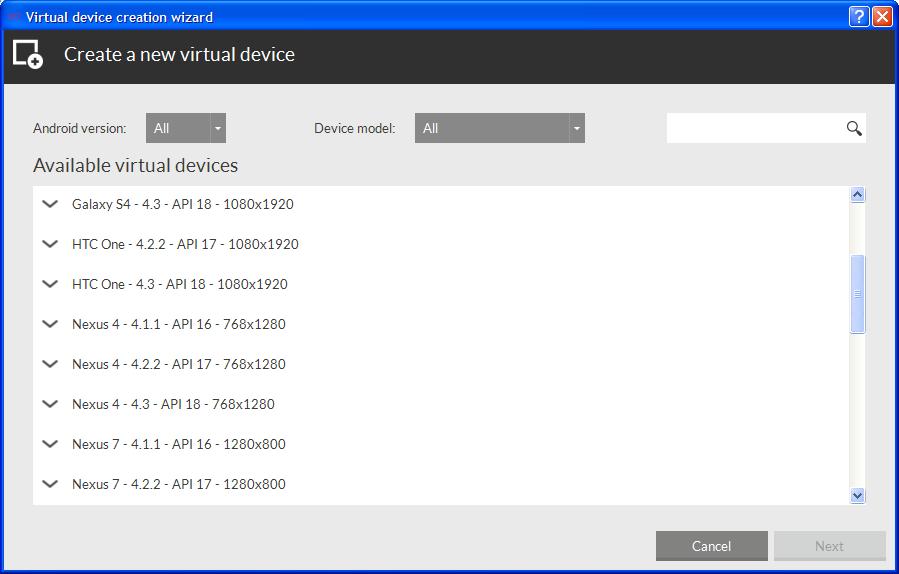Screen dimensions: 899x574
Task: Click the device list scroll down arrow
Action: 858,495
